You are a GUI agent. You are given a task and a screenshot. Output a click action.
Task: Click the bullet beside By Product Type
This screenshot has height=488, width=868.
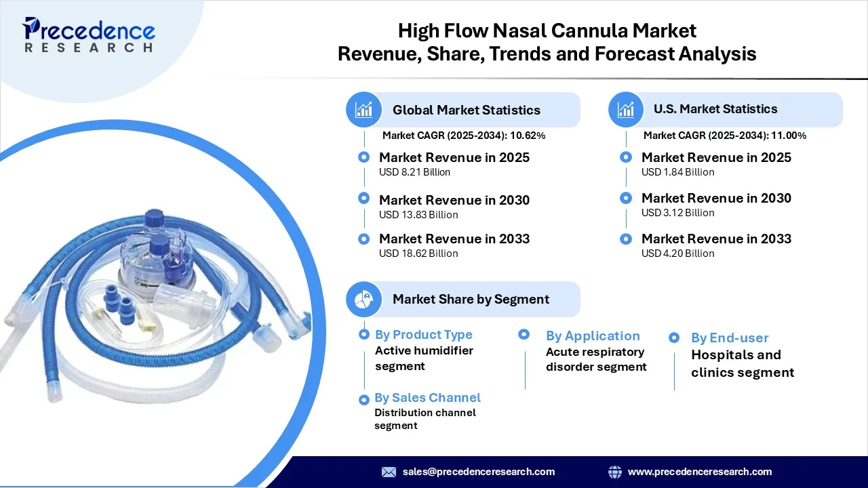pyautogui.click(x=364, y=334)
